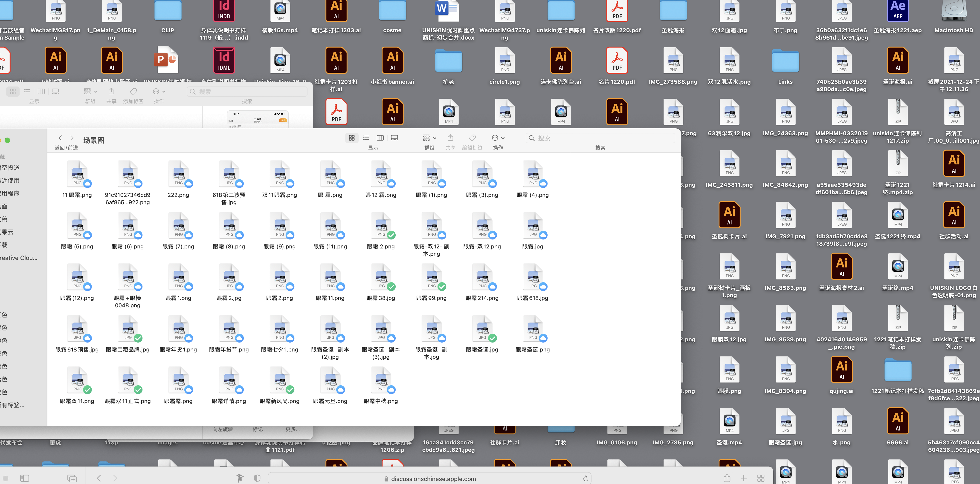Click the Safari reload page icon

[586, 478]
